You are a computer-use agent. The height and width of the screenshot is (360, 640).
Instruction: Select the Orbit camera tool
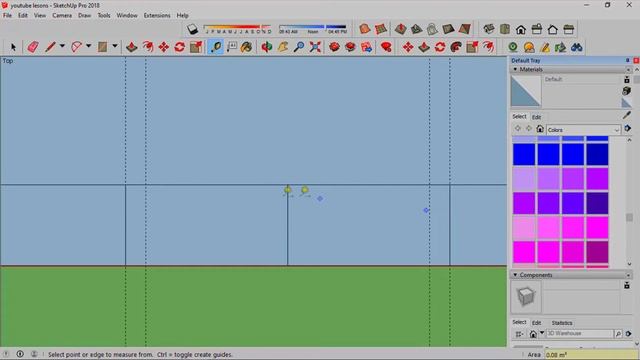pos(267,47)
